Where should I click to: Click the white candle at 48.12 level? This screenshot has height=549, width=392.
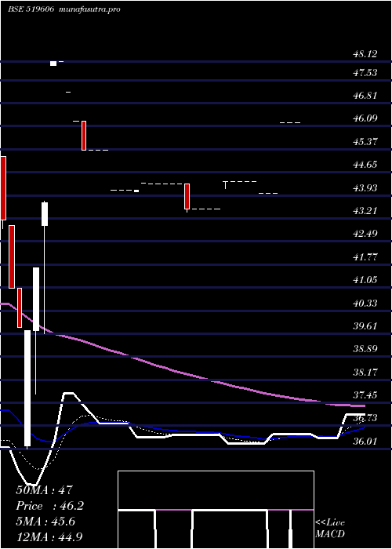pyautogui.click(x=53, y=64)
